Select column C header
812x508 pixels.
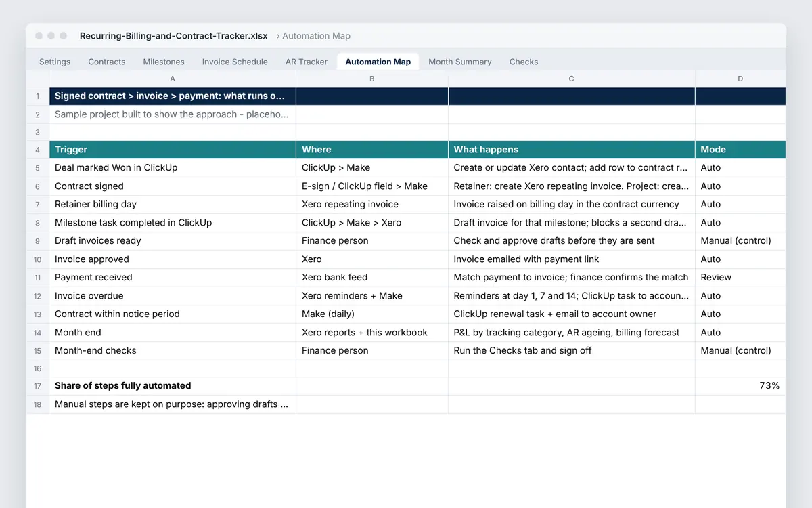click(x=572, y=79)
